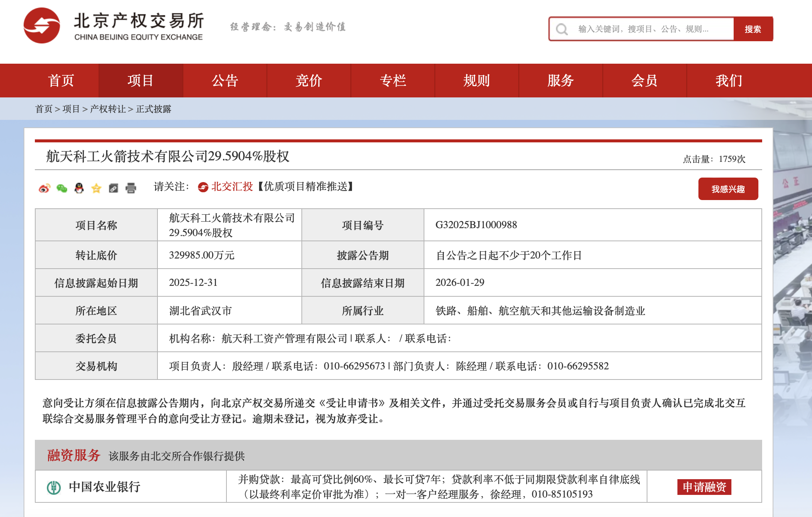This screenshot has width=812, height=517.
Task: Click the printer icon
Action: [131, 188]
